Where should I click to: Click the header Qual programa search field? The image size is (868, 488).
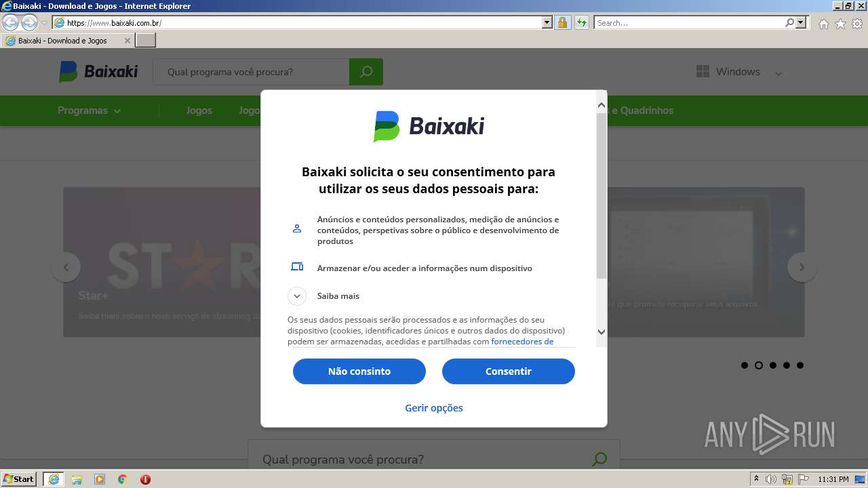(251, 72)
